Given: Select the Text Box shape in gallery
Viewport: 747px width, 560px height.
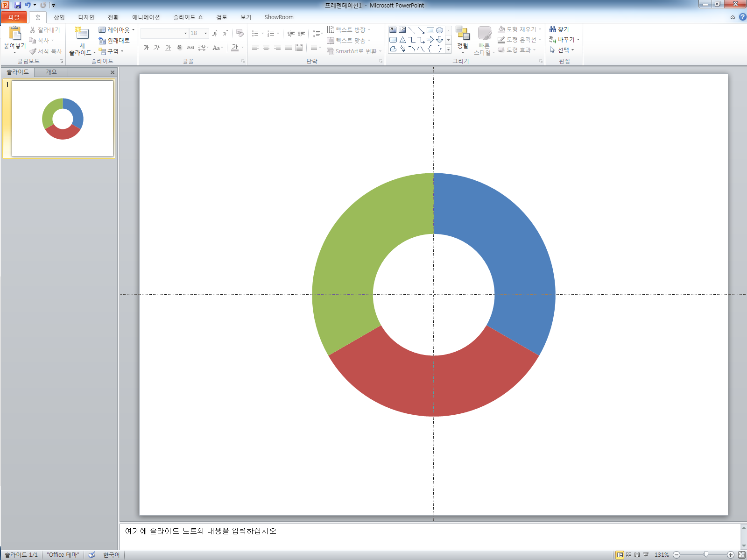Looking at the screenshot, I should click(x=393, y=30).
